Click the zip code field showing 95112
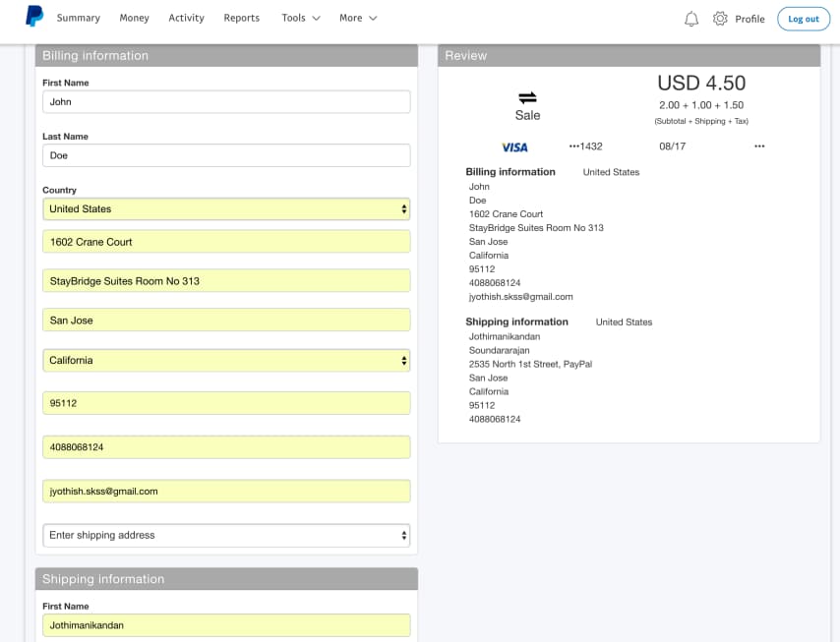This screenshot has height=642, width=840. (226, 403)
